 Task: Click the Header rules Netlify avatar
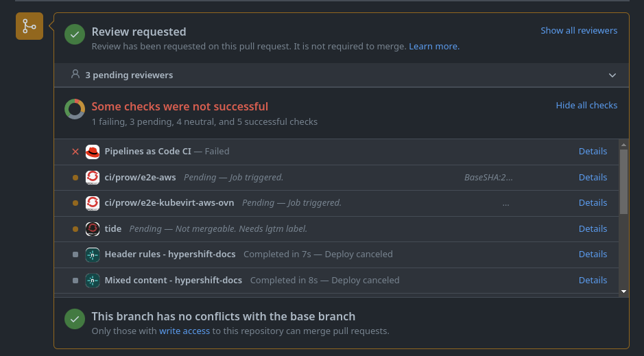tap(93, 254)
